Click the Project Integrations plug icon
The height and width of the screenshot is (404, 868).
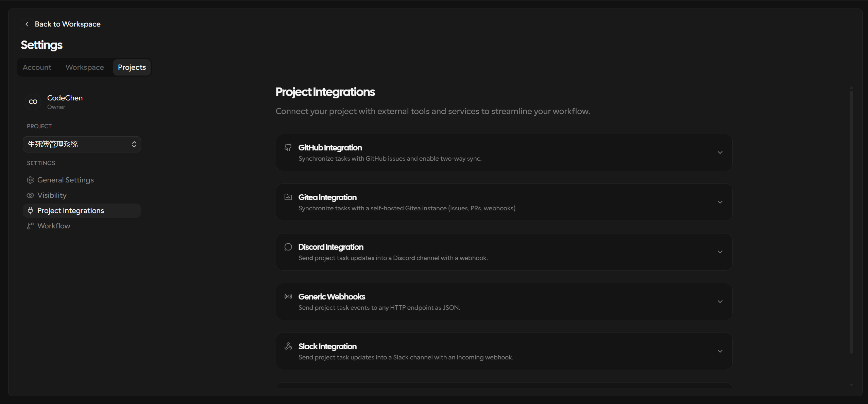(x=30, y=211)
